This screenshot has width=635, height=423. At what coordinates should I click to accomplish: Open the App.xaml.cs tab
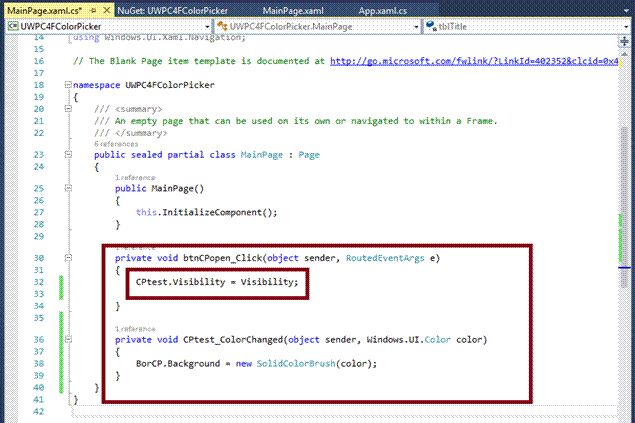point(383,11)
